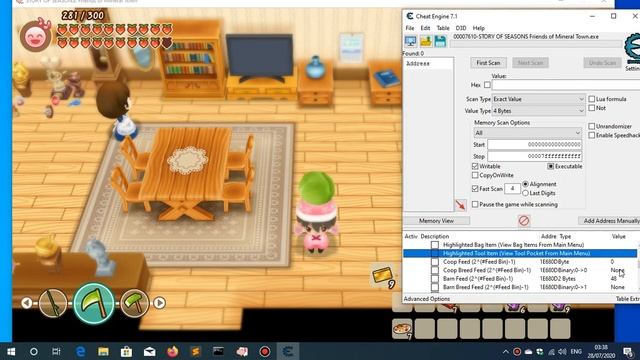This screenshot has height=360, width=640.
Task: Open the Edit menu
Action: pos(425,28)
